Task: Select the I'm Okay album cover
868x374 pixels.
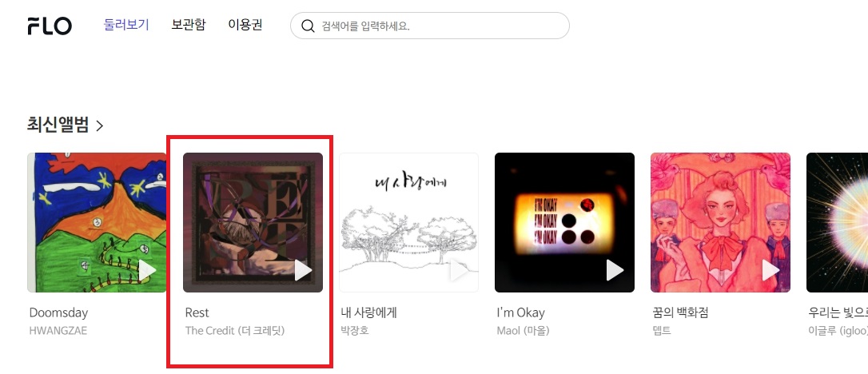Action: tap(564, 222)
